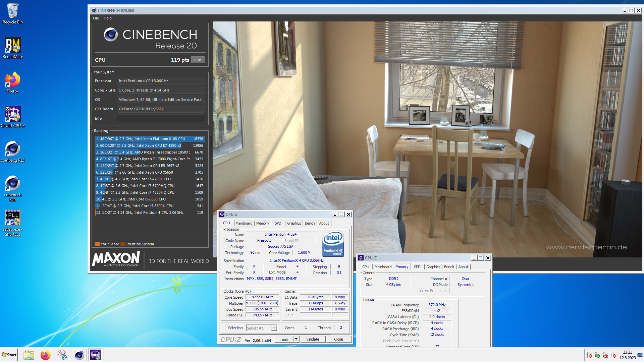Viewport: 644px width, 362px height.
Task: Click the Multiplier value x 23.0
Action: pos(262,303)
